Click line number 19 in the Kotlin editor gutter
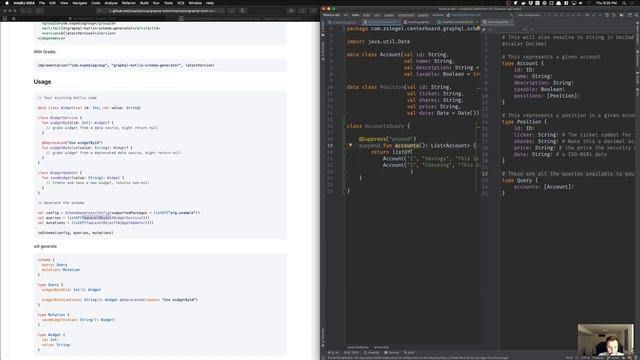The width and height of the screenshot is (640, 360). [330, 145]
